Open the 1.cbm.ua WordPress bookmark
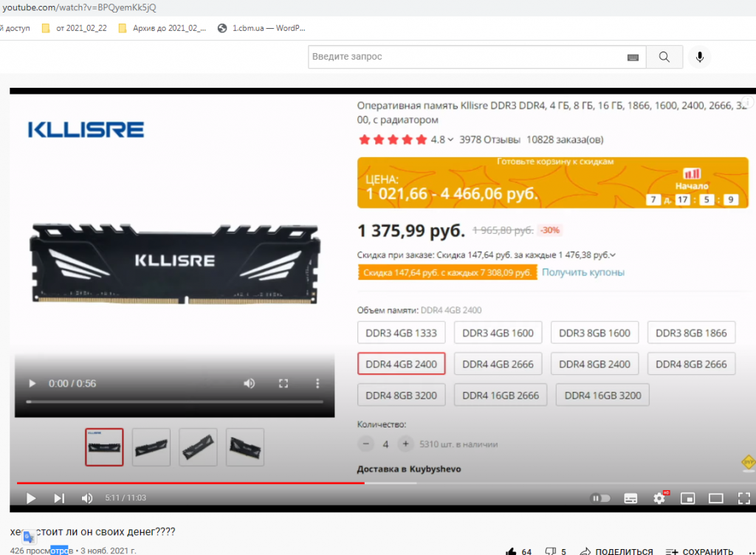This screenshot has width=756, height=555. click(262, 29)
